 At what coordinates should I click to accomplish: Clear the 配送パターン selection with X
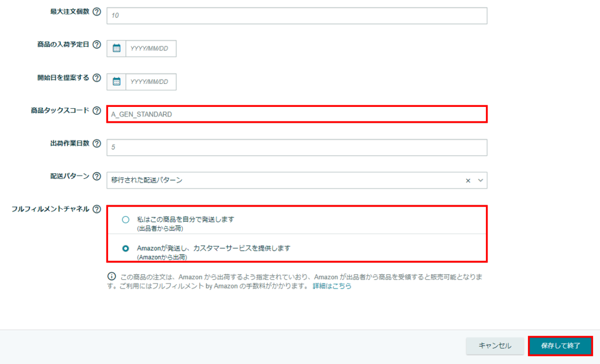[x=468, y=181]
